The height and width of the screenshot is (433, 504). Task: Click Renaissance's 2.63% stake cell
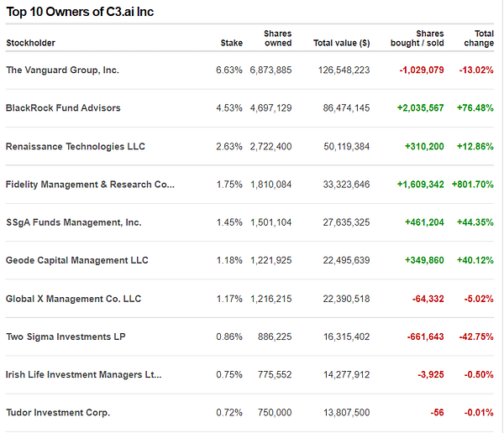[229, 147]
